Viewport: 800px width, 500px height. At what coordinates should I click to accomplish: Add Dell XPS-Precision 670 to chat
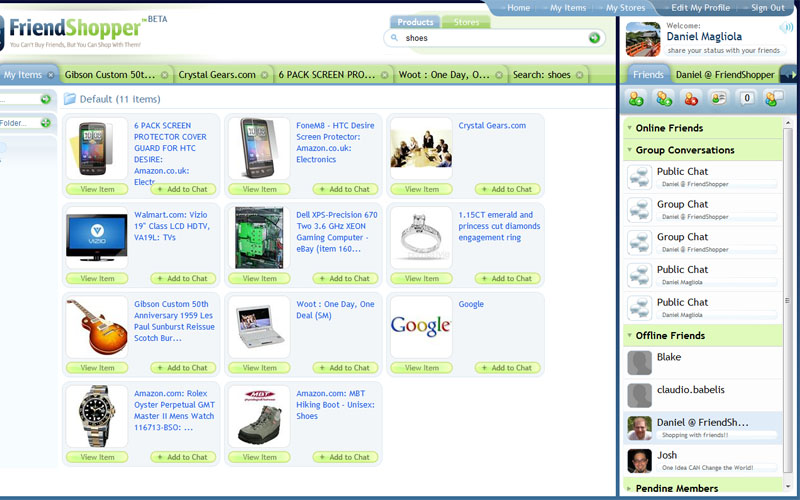click(345, 279)
